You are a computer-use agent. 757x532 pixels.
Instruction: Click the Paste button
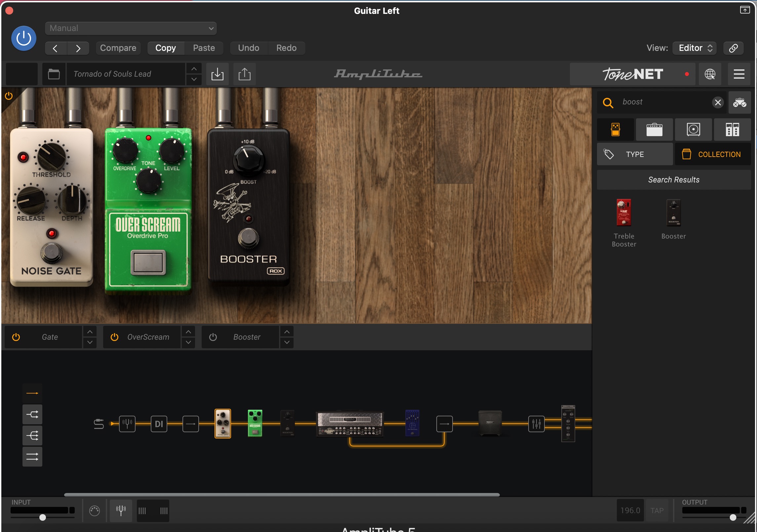pos(204,48)
